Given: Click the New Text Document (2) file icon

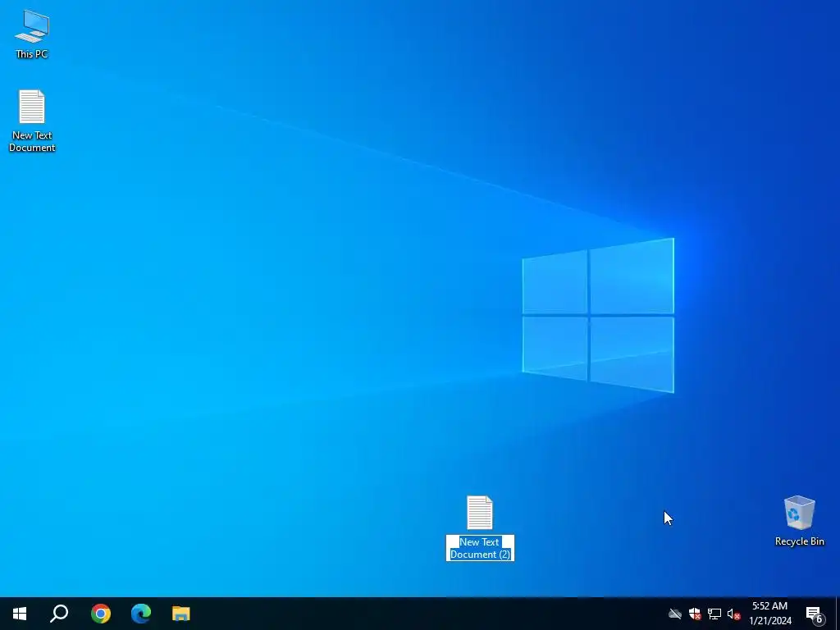Looking at the screenshot, I should pyautogui.click(x=479, y=513).
